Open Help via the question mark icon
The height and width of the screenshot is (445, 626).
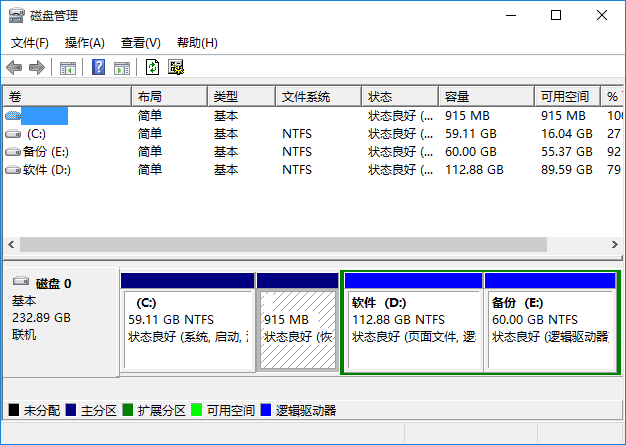tap(98, 67)
